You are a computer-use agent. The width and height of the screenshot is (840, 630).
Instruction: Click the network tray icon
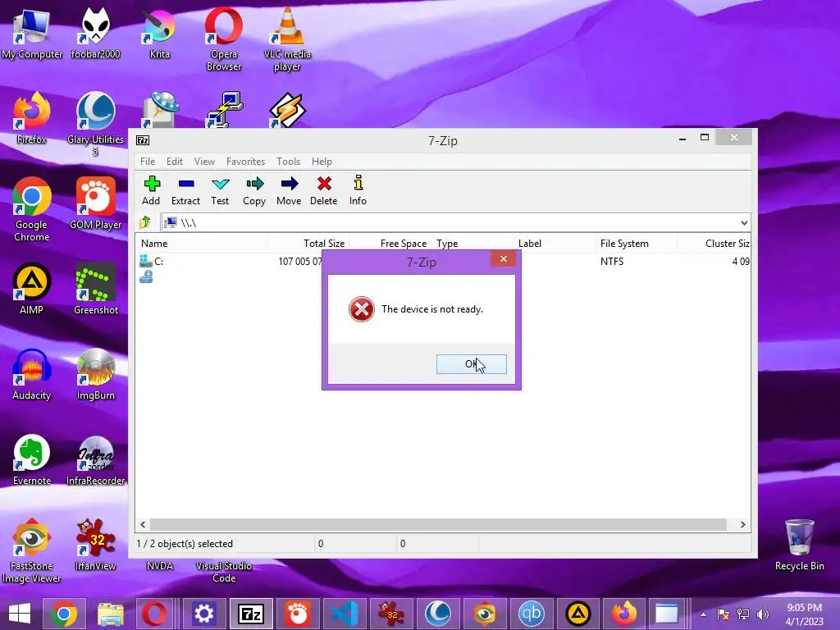pyautogui.click(x=743, y=614)
